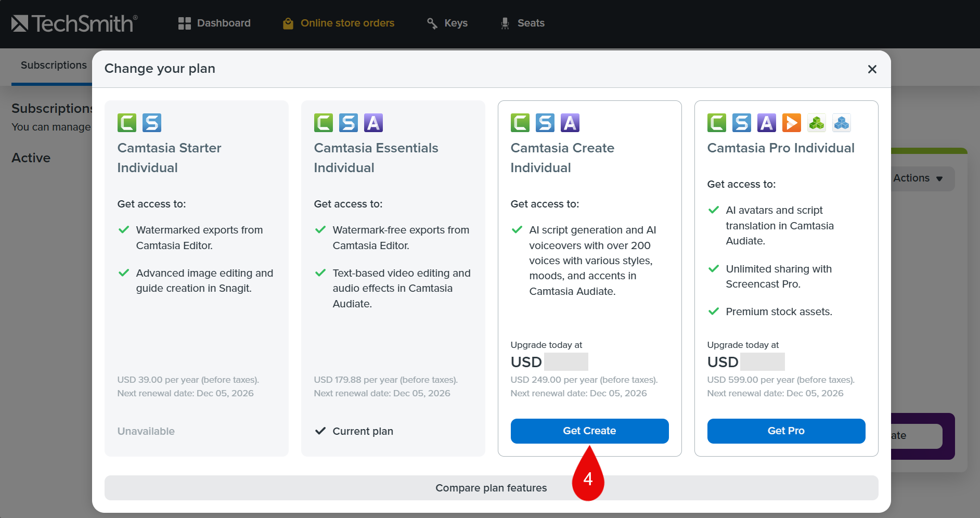Screen dimensions: 980x518
Task: Click the Watermarked exports feature text
Action: point(200,238)
